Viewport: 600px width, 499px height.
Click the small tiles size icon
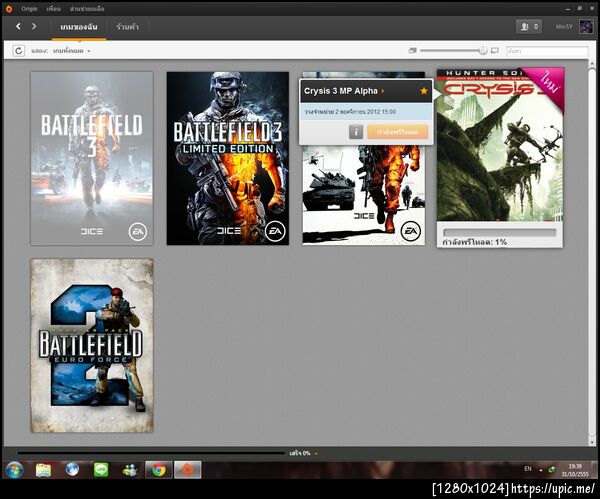click(412, 51)
